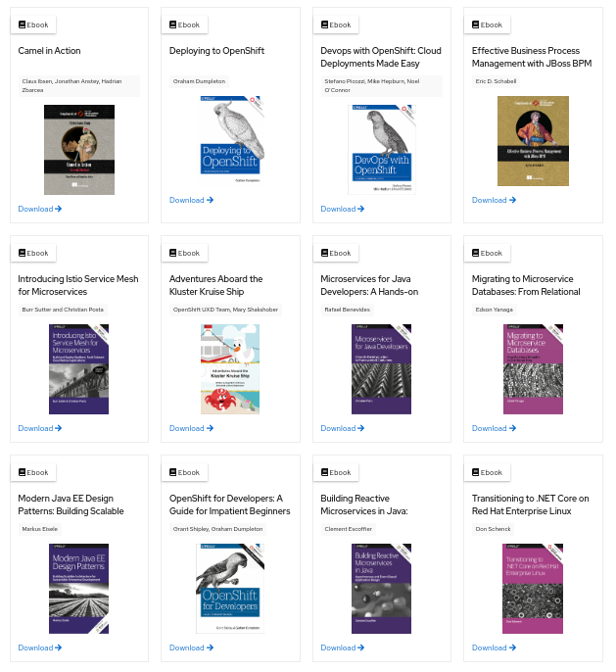Select the Camel in Action cover image
Screen dimensions: 616x672
[x=80, y=149]
